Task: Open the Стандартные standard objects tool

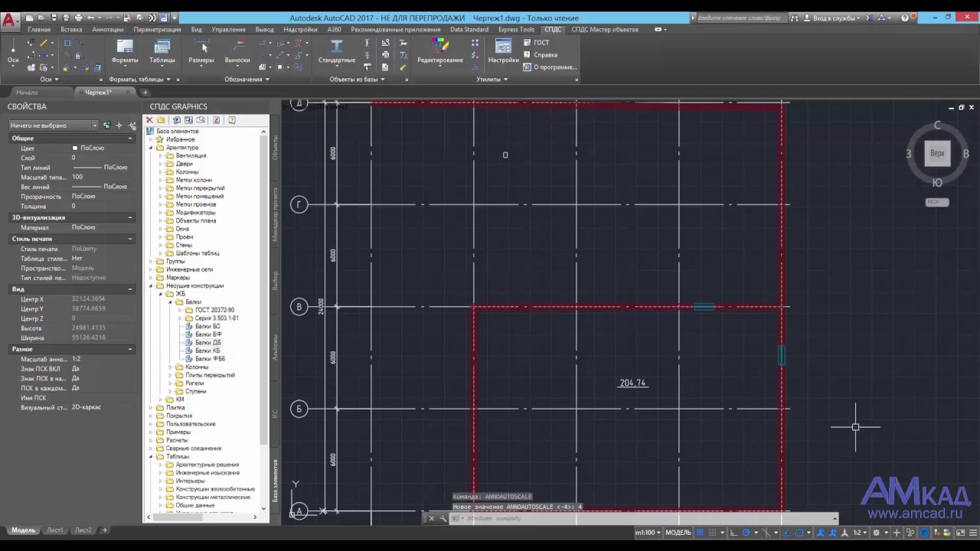Action: (337, 51)
